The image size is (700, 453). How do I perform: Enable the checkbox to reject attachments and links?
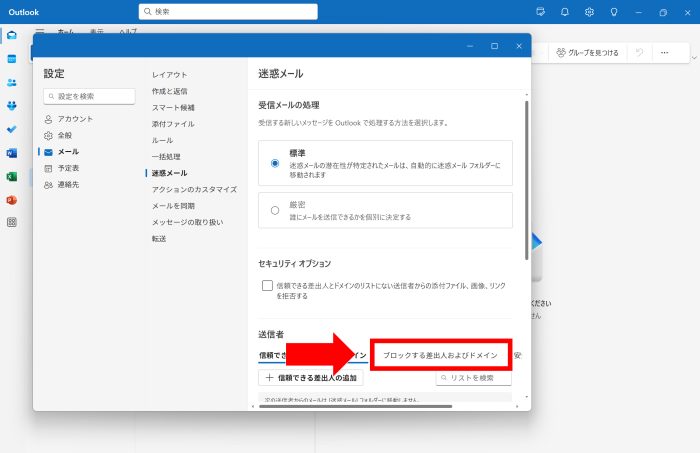click(x=268, y=286)
